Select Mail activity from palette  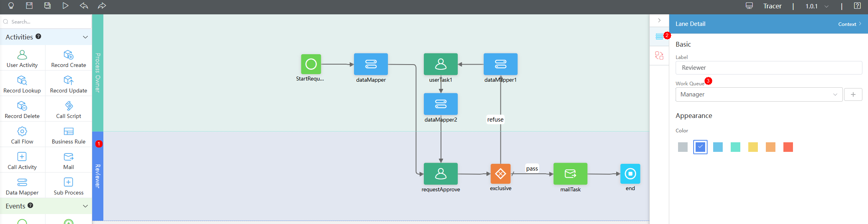[69, 160]
